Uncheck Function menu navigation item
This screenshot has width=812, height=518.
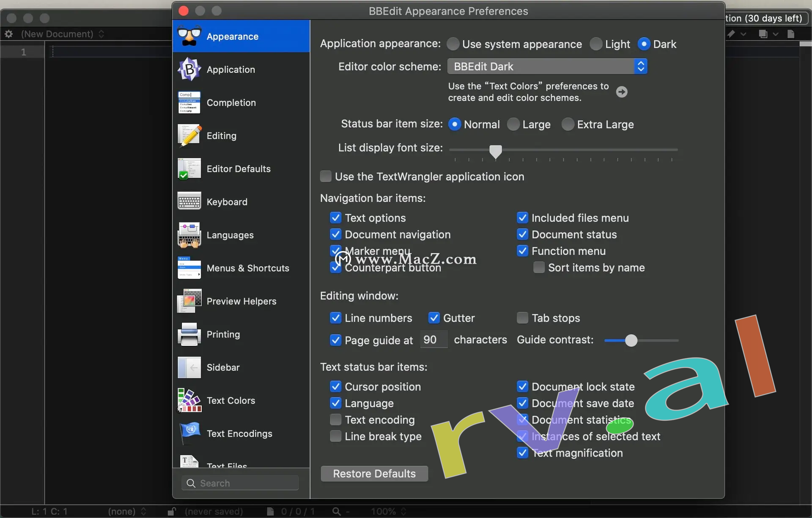[x=522, y=251]
